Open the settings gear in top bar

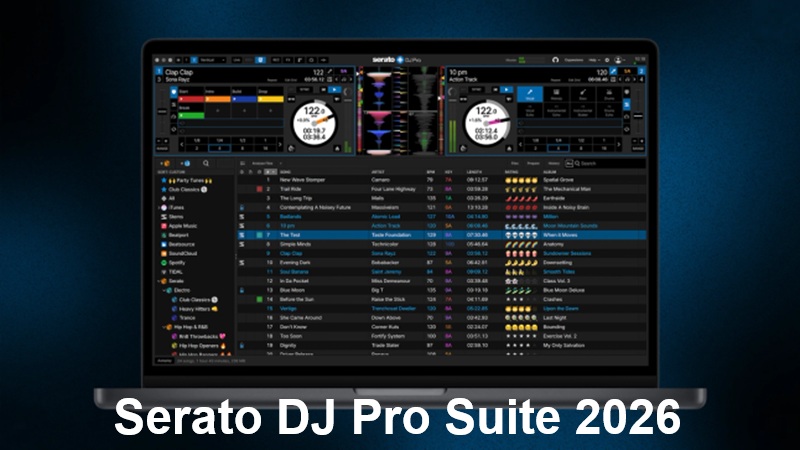(x=607, y=60)
